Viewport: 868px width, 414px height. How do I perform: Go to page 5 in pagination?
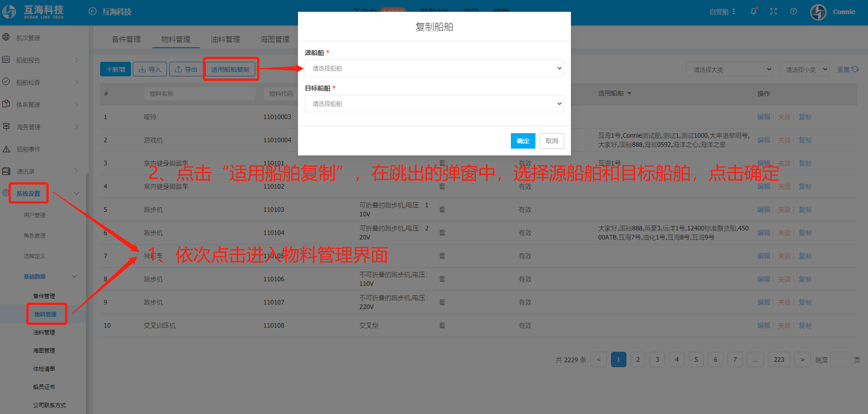(x=696, y=359)
